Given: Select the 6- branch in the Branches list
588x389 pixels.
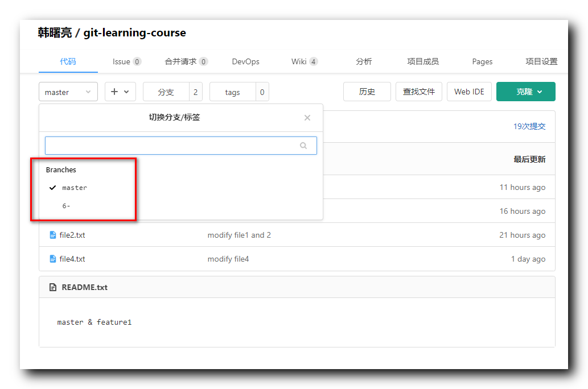Looking at the screenshot, I should pyautogui.click(x=67, y=205).
